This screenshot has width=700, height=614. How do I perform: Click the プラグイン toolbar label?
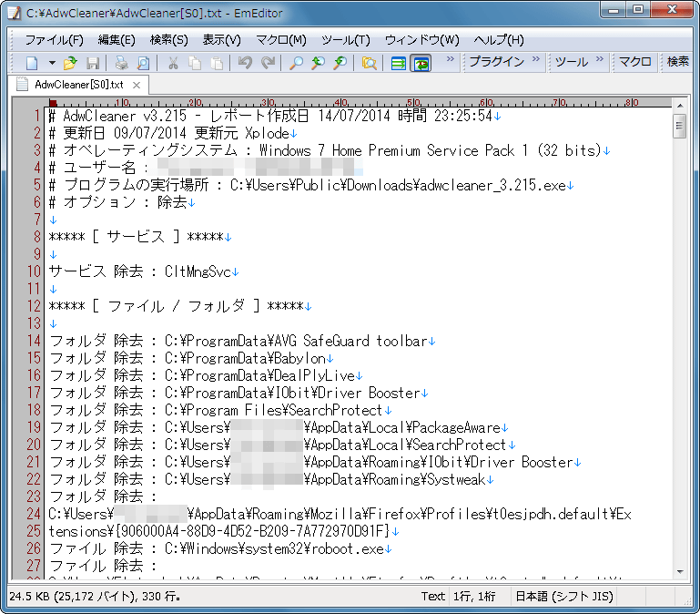tap(496, 62)
